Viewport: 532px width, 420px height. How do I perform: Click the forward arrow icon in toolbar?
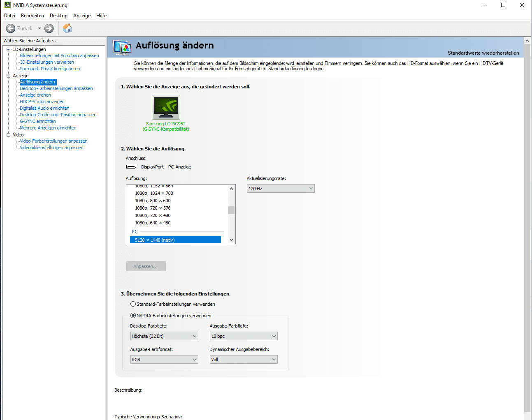pos(49,28)
